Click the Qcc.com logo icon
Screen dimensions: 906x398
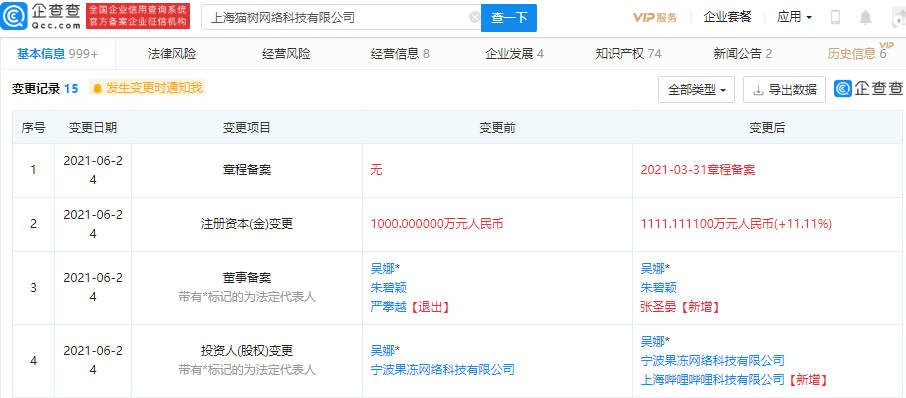coord(13,17)
